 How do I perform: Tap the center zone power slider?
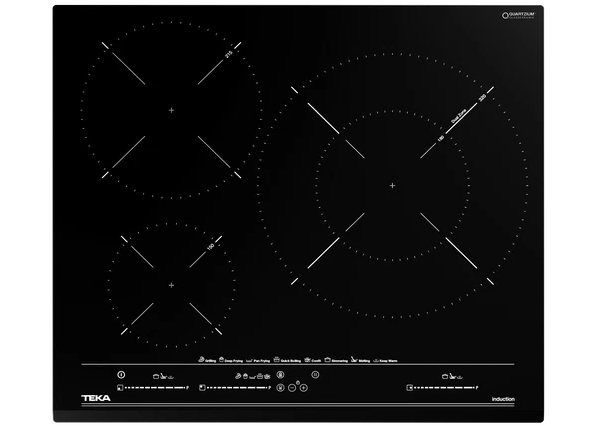tap(238, 388)
